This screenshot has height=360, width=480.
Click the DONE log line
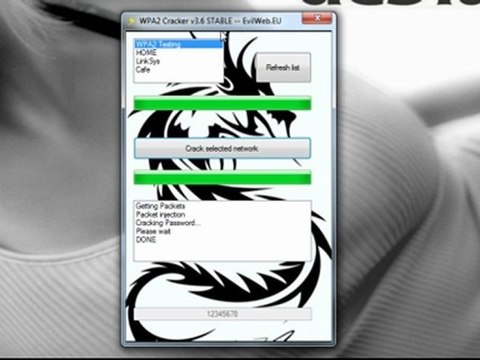click(146, 239)
